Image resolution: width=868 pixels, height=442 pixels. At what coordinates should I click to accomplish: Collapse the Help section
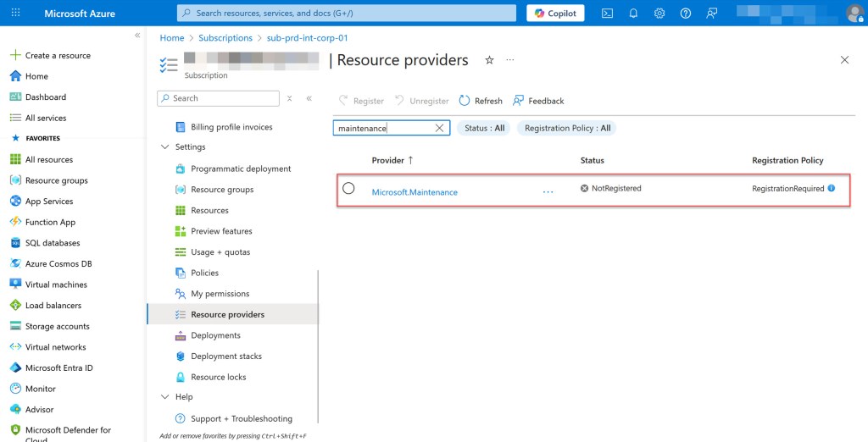tap(165, 396)
